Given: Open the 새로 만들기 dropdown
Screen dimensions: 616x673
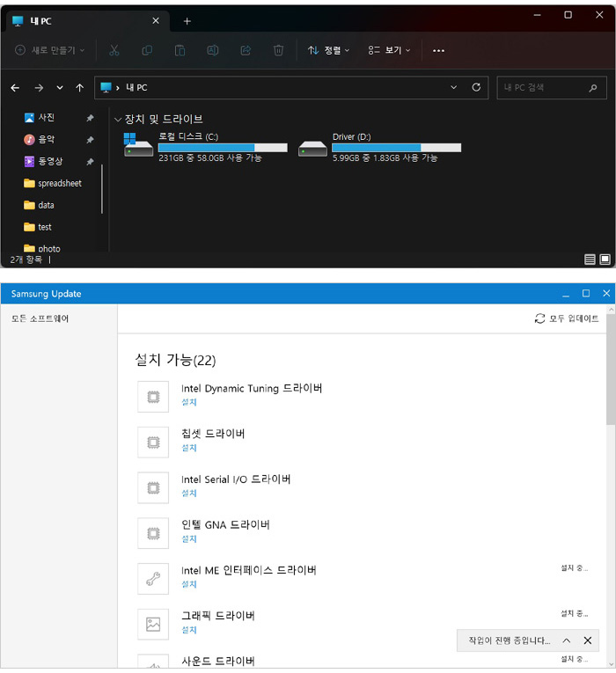Looking at the screenshot, I should [50, 50].
